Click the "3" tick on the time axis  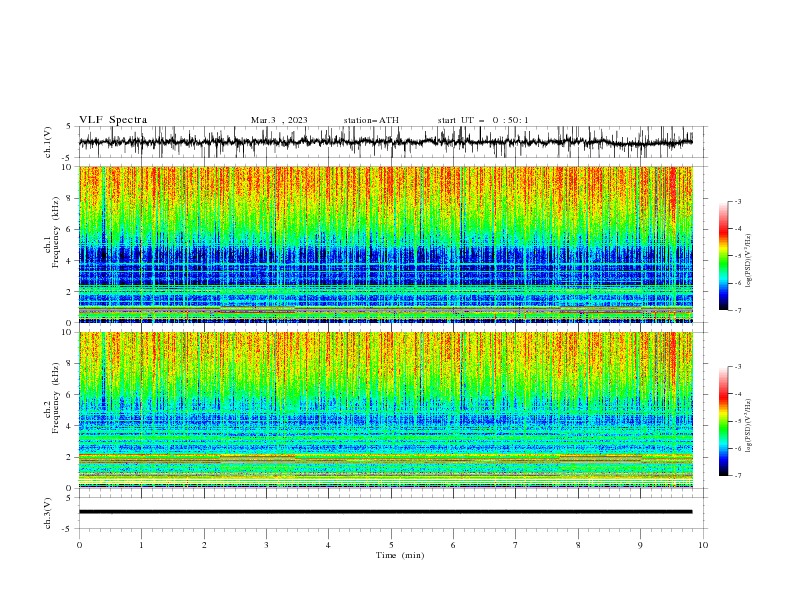(x=266, y=545)
